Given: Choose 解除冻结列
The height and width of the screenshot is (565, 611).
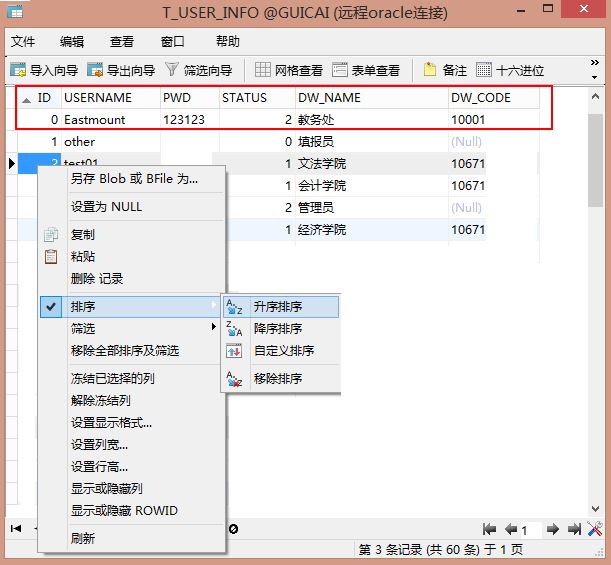Looking at the screenshot, I should 101,400.
